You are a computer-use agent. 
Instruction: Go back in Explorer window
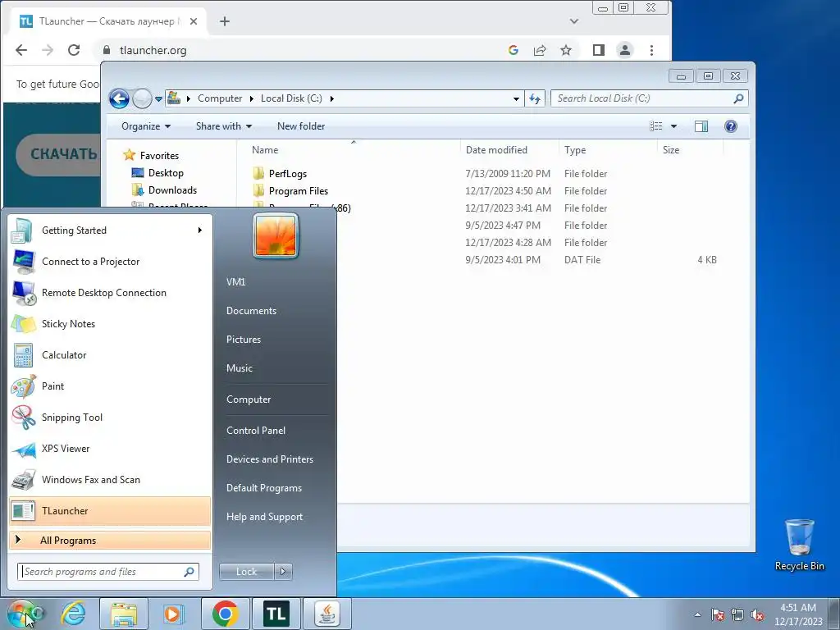point(119,98)
